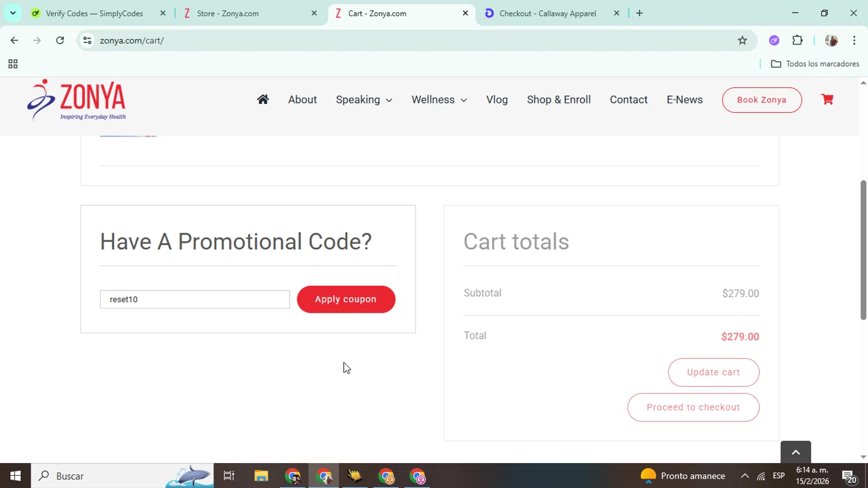The image size is (868, 488).
Task: Open the E-News page
Action: point(685,100)
